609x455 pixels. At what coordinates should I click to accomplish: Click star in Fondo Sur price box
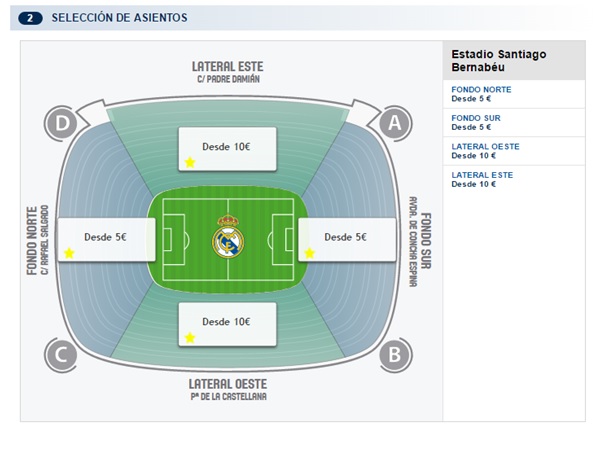coord(310,253)
